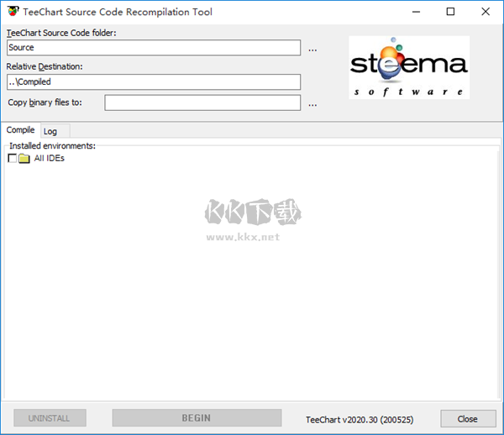
Task: Browse for TeeChart Source Code folder
Action: tap(312, 49)
